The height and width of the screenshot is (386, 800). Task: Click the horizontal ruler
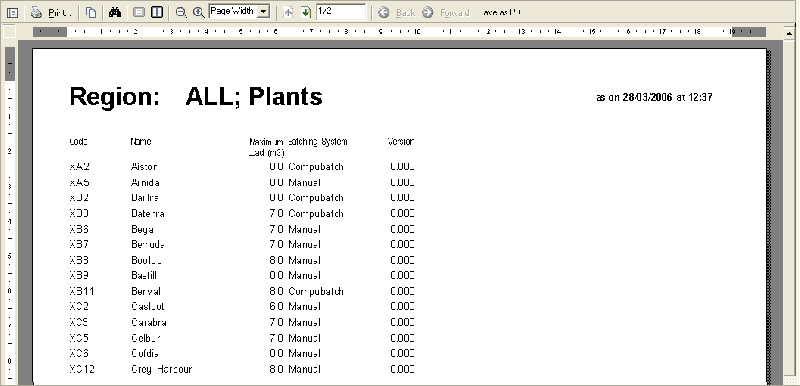[399, 32]
